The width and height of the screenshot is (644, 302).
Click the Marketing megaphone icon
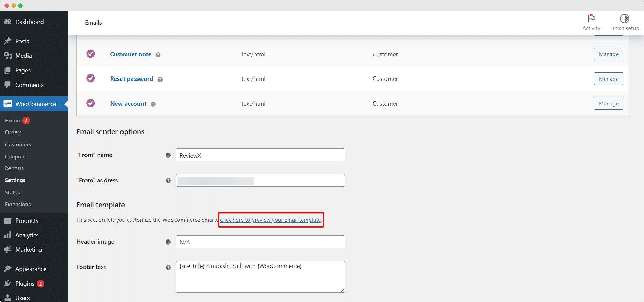[x=7, y=250]
